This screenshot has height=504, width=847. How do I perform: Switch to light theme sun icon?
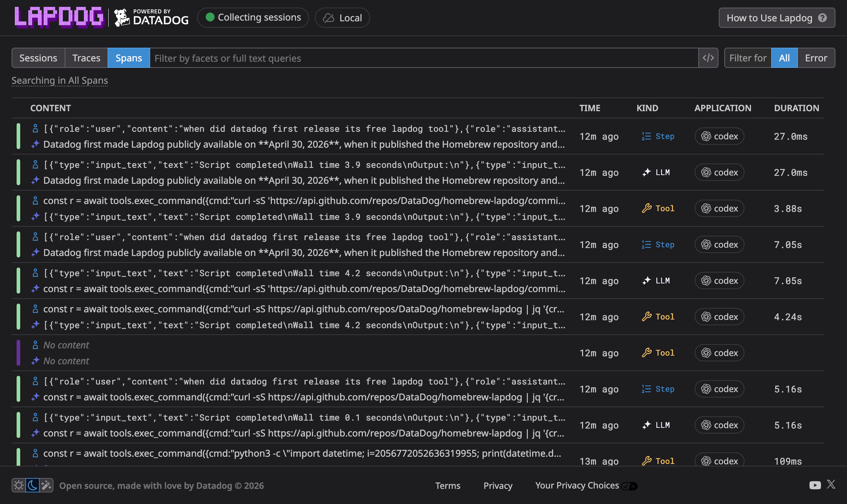pos(19,485)
